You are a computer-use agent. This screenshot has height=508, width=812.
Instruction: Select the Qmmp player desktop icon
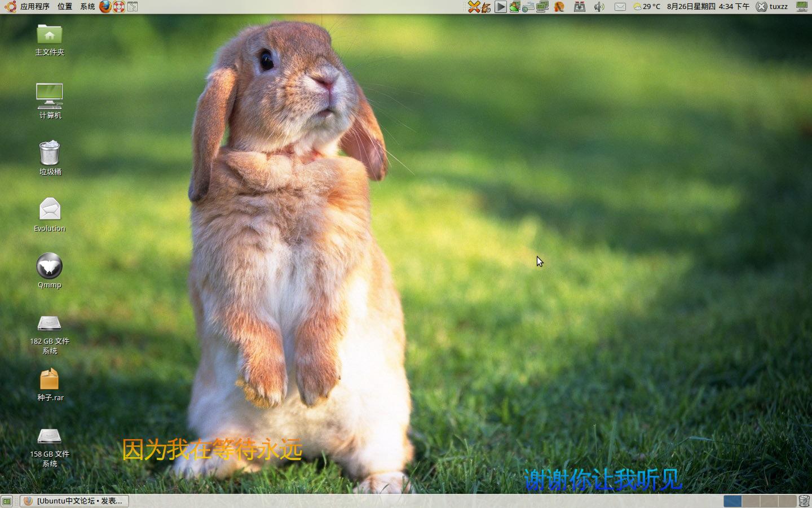(50, 271)
